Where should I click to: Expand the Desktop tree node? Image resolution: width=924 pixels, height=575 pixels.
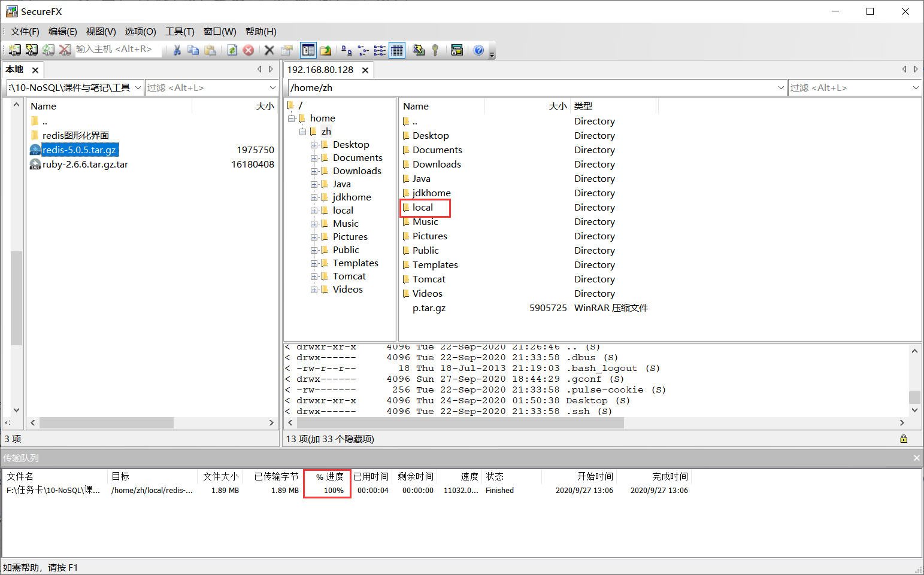point(314,145)
